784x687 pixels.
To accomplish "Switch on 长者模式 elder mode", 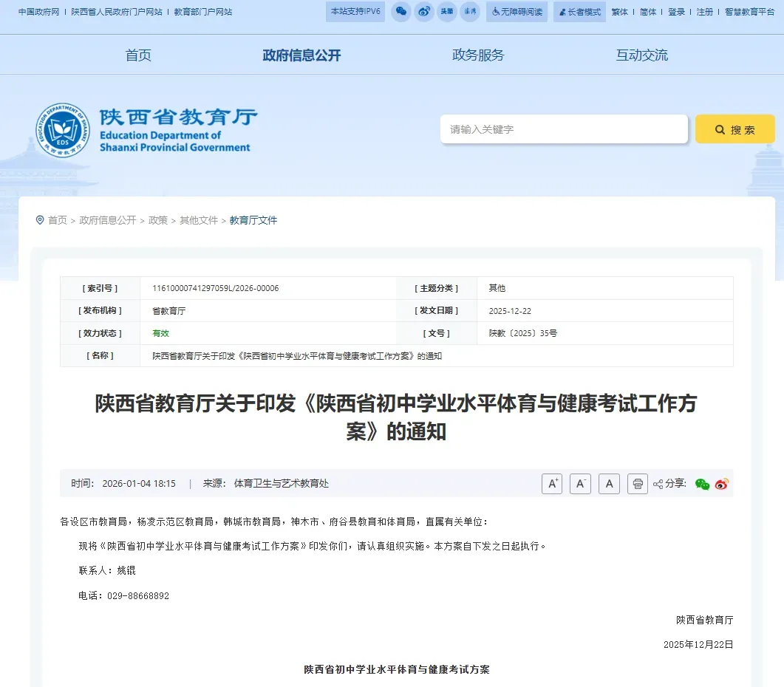I will tap(579, 12).
